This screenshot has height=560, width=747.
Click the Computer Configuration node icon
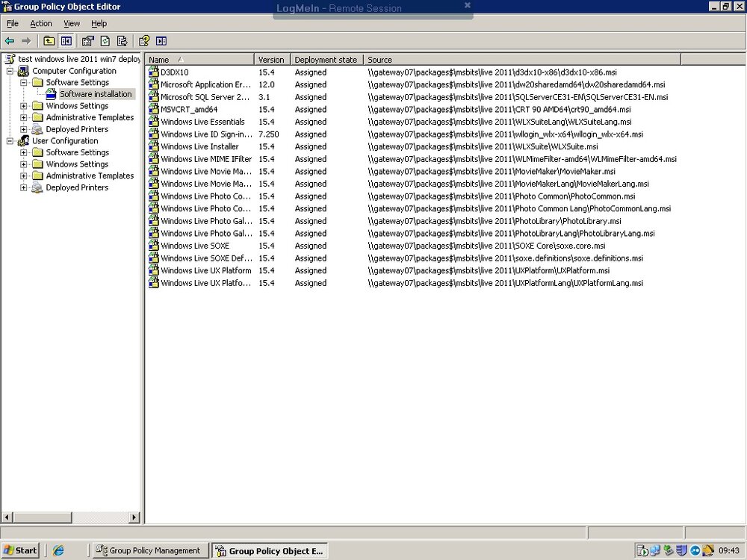(23, 71)
